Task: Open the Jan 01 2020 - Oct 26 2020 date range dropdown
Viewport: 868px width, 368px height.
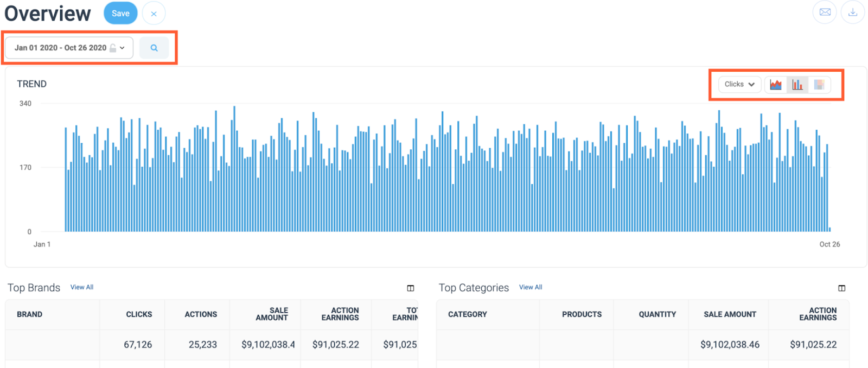Action: tap(69, 48)
